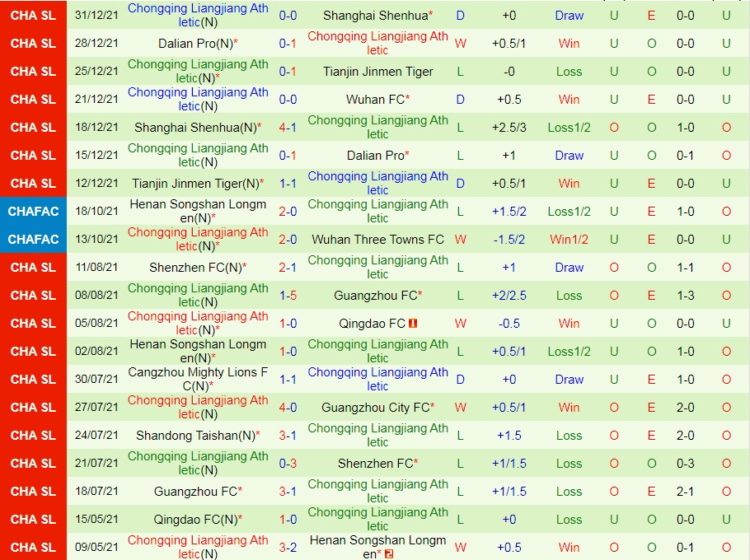Image resolution: width=750 pixels, height=560 pixels.
Task: Click the Draw result on 15/12/21
Action: [x=570, y=156]
